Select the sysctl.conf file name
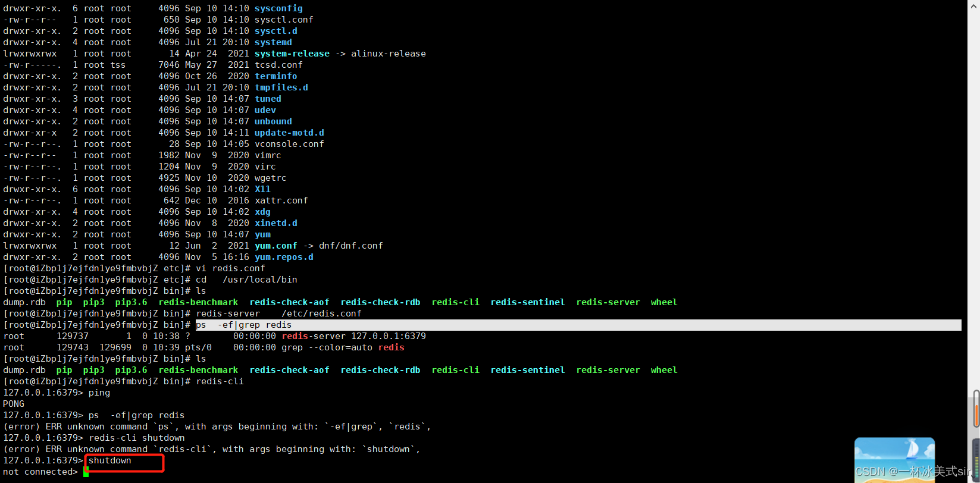Image resolution: width=980 pixels, height=483 pixels. [x=284, y=20]
